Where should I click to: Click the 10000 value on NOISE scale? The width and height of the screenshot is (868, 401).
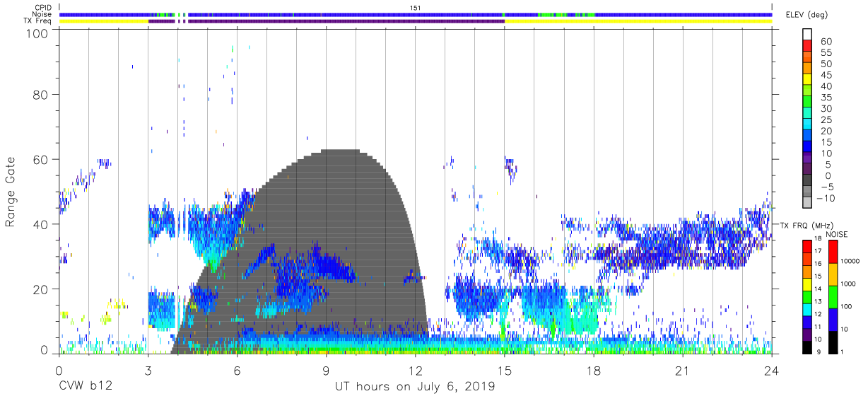pos(850,261)
